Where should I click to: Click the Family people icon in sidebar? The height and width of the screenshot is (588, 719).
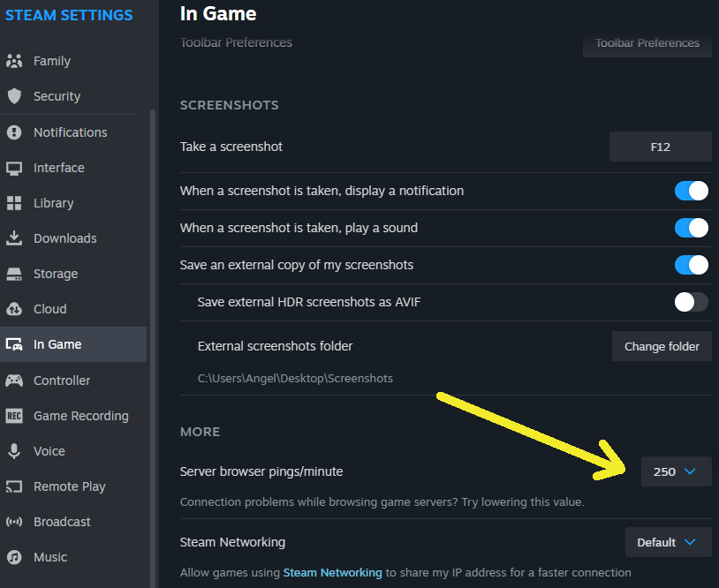click(14, 61)
